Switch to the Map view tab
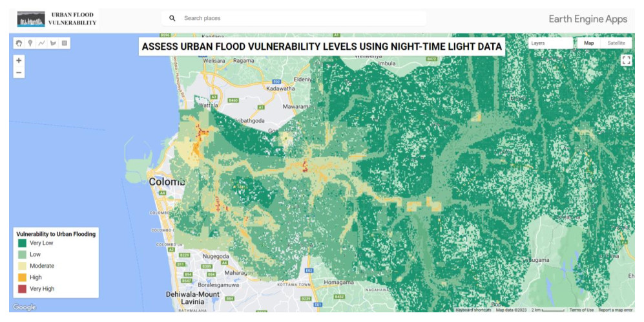The width and height of the screenshot is (644, 322). click(588, 43)
